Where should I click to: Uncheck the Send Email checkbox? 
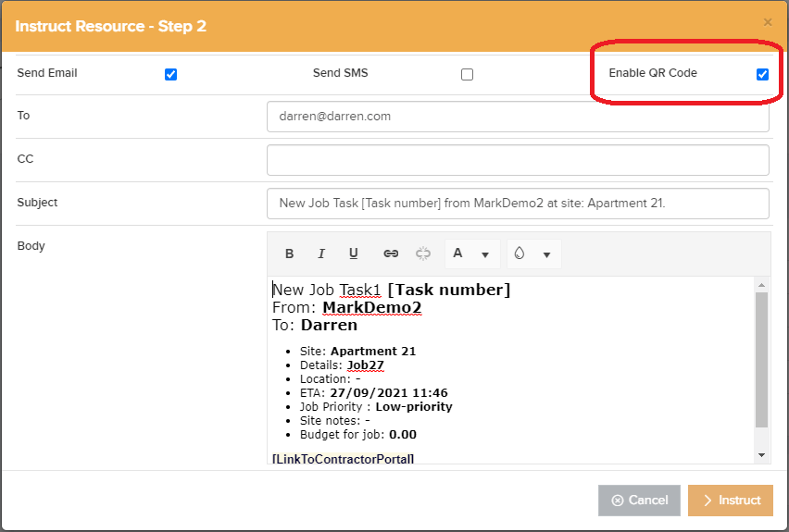coord(170,74)
